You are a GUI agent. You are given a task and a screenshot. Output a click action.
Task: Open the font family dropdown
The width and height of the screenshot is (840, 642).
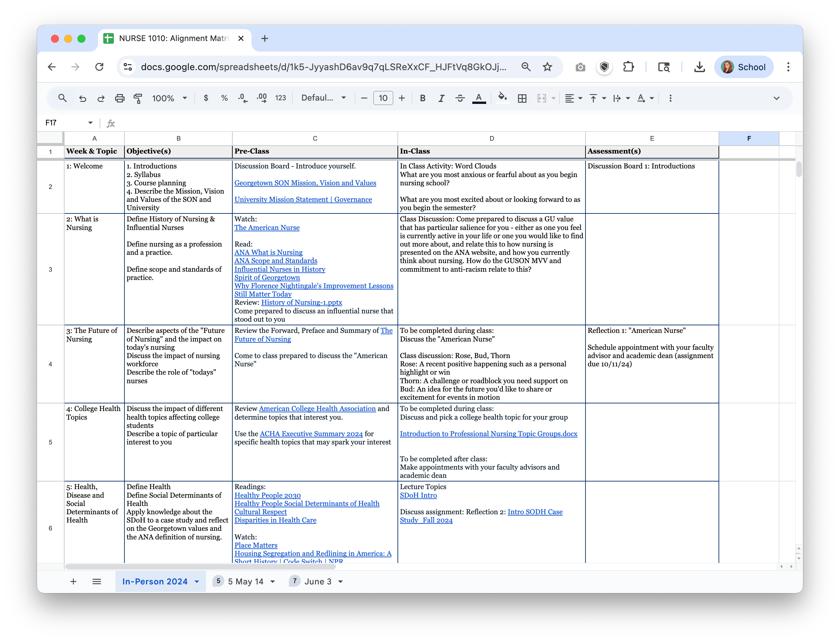323,98
